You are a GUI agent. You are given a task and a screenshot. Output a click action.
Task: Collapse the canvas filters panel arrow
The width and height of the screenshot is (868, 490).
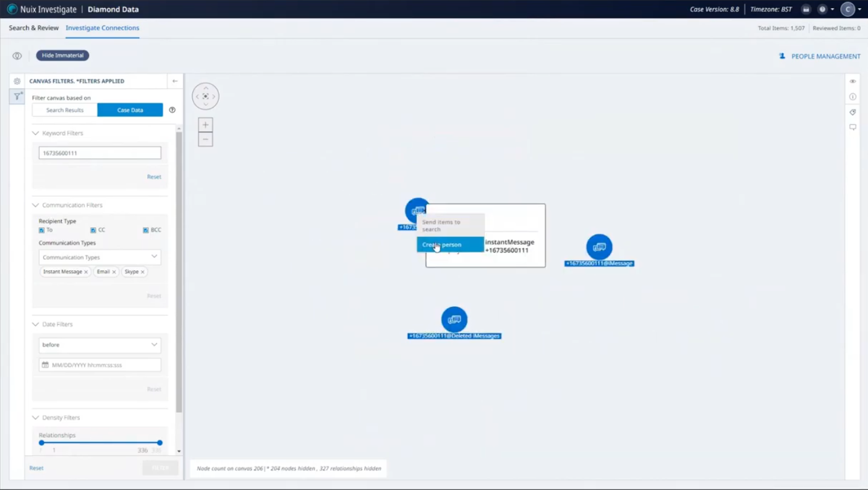(175, 81)
